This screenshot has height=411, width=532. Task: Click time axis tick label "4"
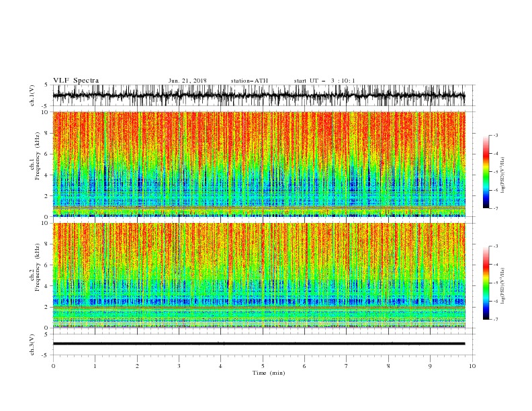220,366
